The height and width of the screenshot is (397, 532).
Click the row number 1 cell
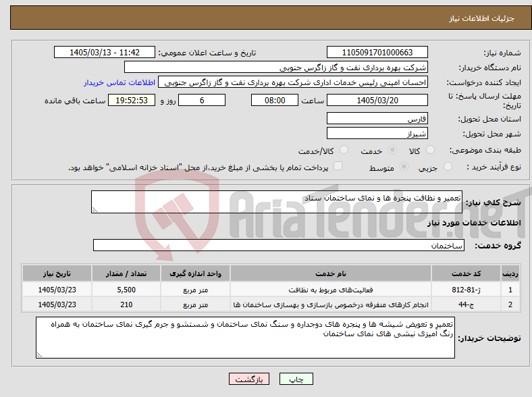(x=510, y=290)
